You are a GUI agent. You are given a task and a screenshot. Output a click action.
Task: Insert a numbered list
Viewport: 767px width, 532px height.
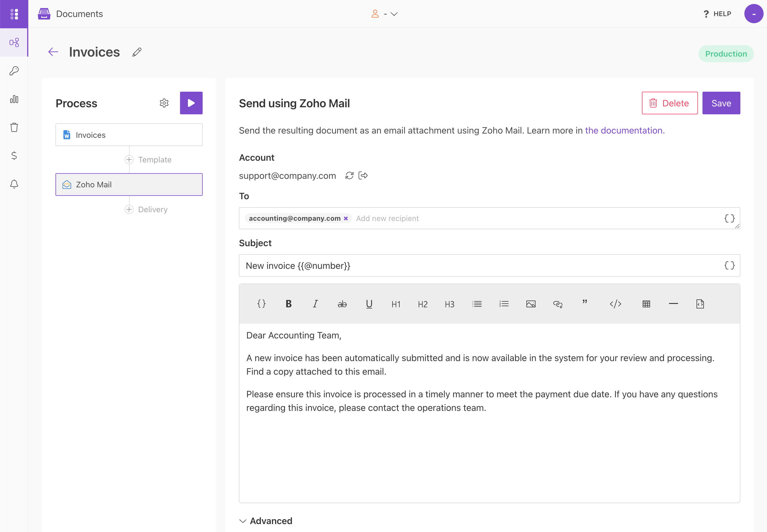click(x=504, y=304)
